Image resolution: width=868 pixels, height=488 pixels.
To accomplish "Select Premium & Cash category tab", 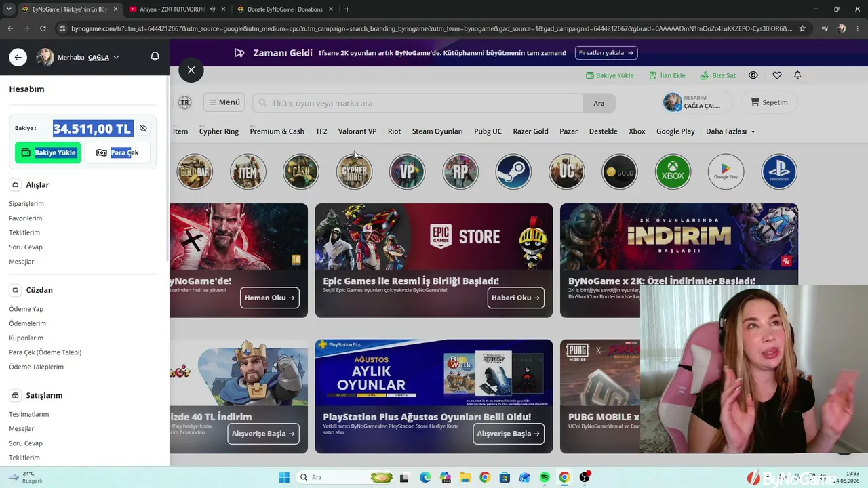I will pos(277,131).
